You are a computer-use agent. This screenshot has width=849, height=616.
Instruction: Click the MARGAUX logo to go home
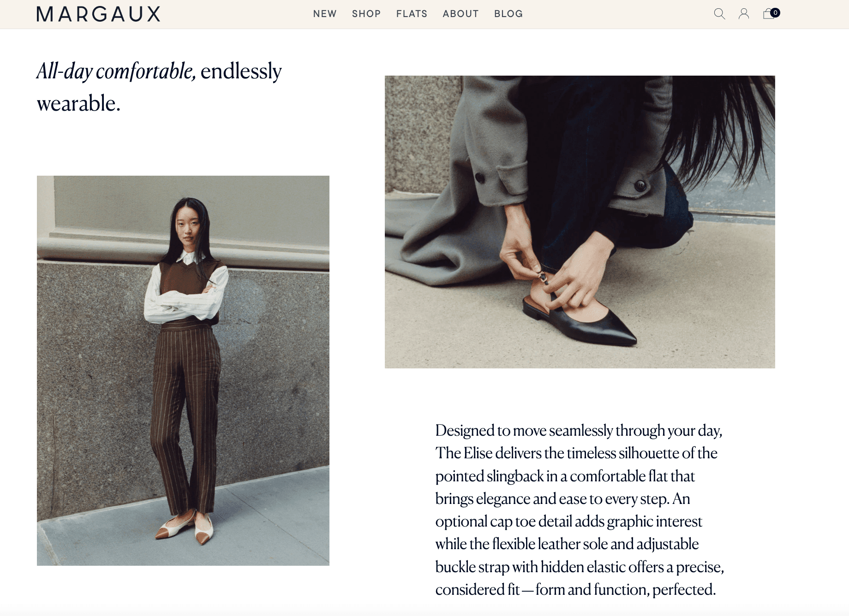point(98,14)
